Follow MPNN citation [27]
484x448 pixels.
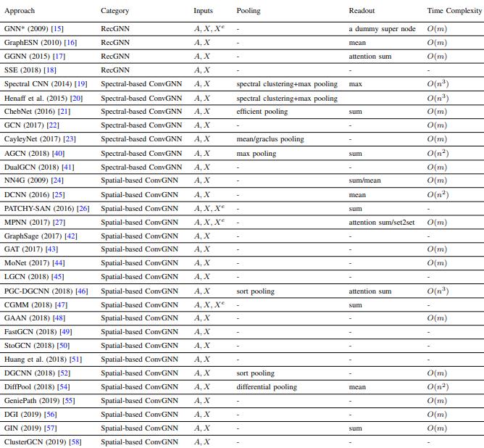coord(59,223)
